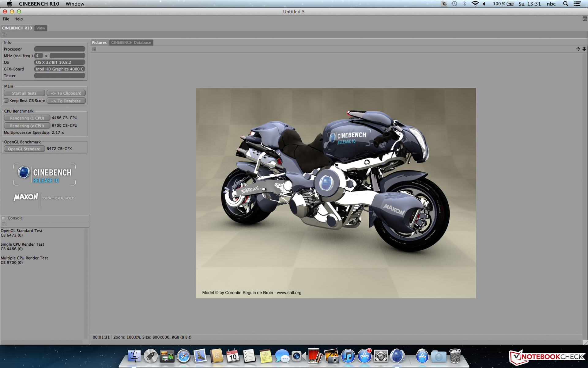This screenshot has height=368, width=588.
Task: Click the first status menu icon left of Time Machine
Action: [x=444, y=4]
